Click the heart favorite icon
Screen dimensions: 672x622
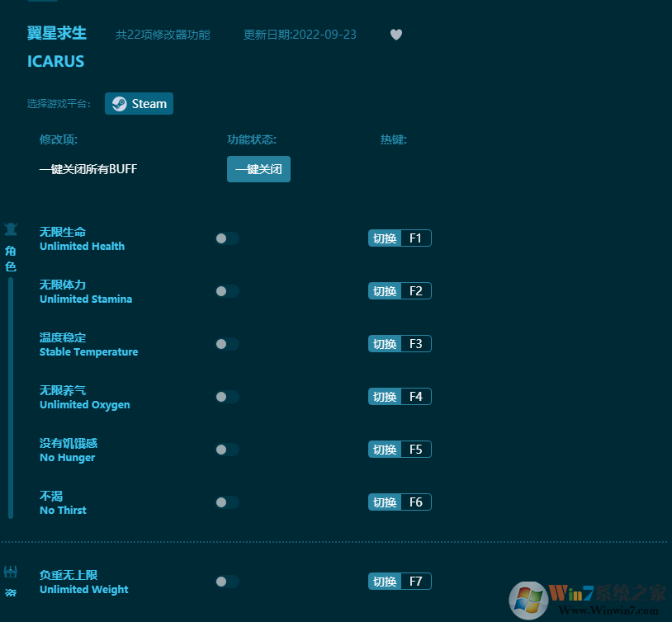395,35
